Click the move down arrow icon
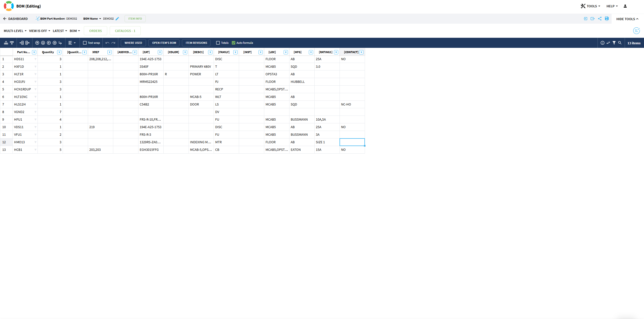The width and height of the screenshot is (644, 319). point(43,43)
